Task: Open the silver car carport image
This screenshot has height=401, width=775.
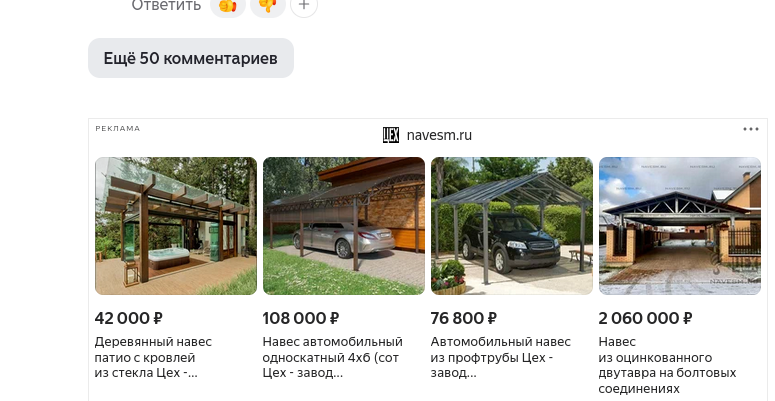Action: point(344,226)
